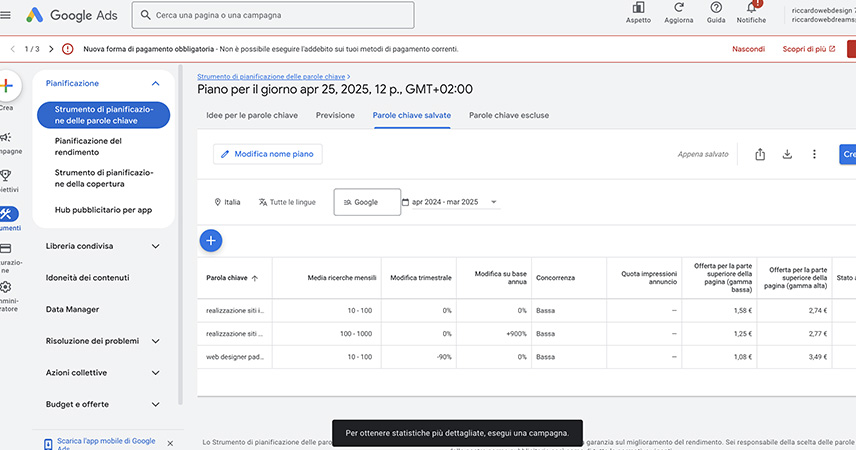Open Pianificazione del rendimento
This screenshot has height=450, width=856.
click(x=88, y=146)
